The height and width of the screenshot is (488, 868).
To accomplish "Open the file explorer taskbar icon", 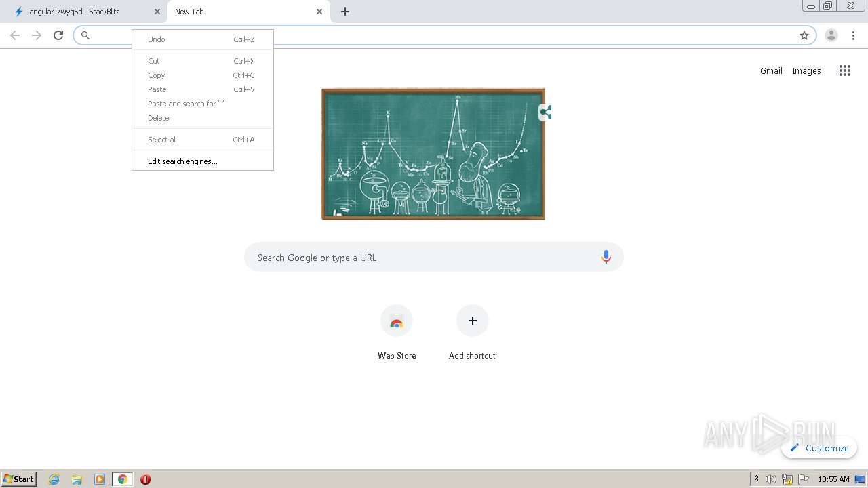I will click(x=77, y=479).
